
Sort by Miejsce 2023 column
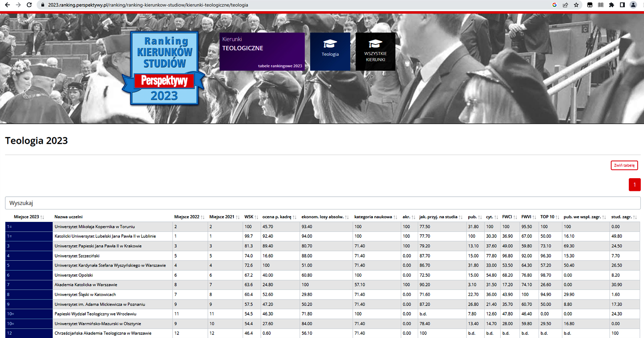click(x=29, y=217)
